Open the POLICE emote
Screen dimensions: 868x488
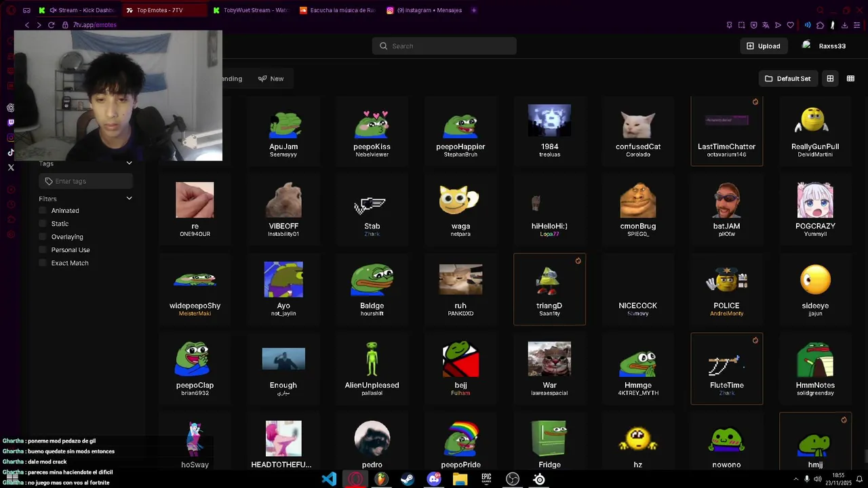tap(726, 290)
